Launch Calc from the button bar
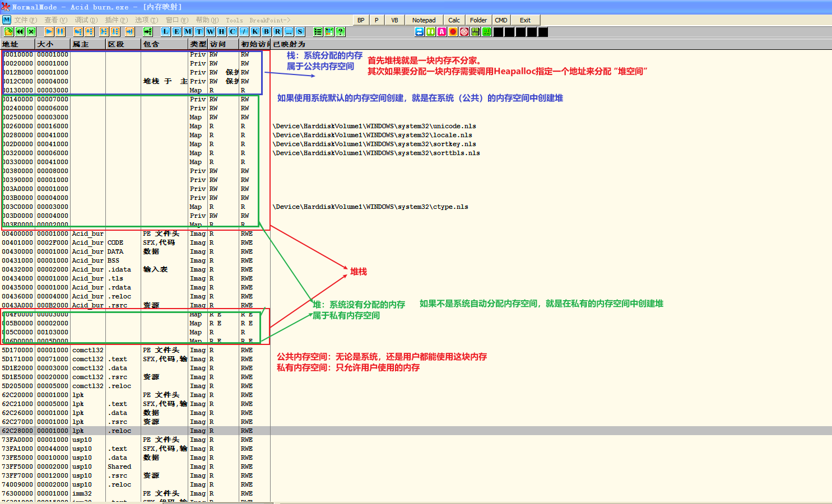832x504 pixels. click(x=454, y=20)
